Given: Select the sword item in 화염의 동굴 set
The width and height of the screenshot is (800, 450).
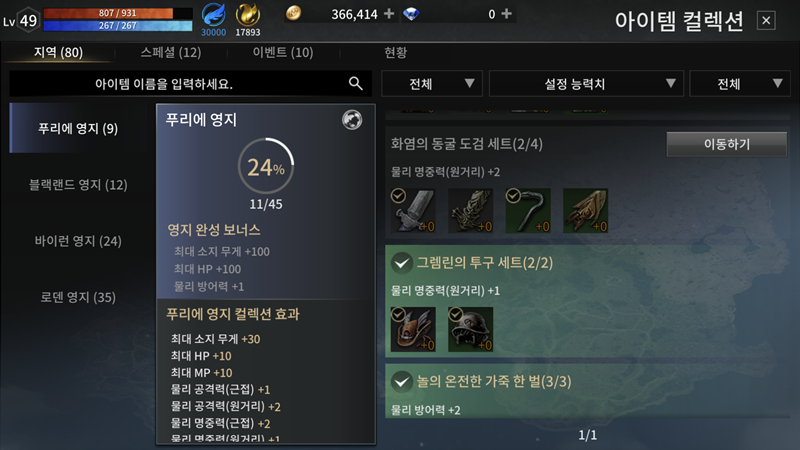Looking at the screenshot, I should point(413,211).
